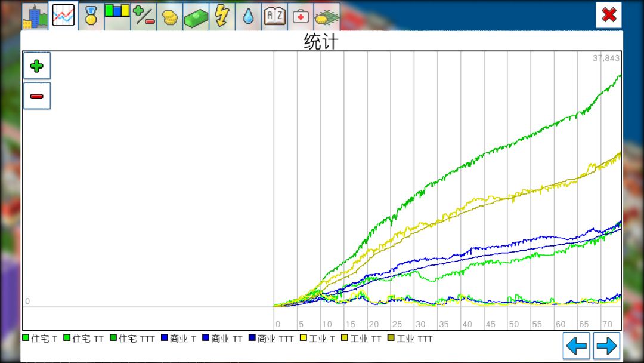The height and width of the screenshot is (363, 644).
Task: Open the colored bars demand tab
Action: (117, 17)
